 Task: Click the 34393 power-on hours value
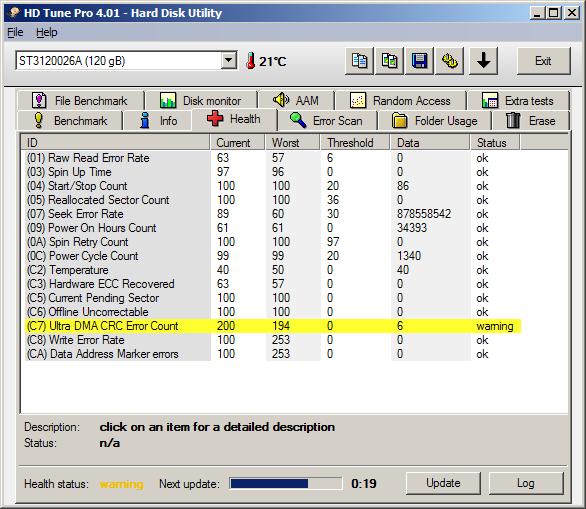pos(412,228)
